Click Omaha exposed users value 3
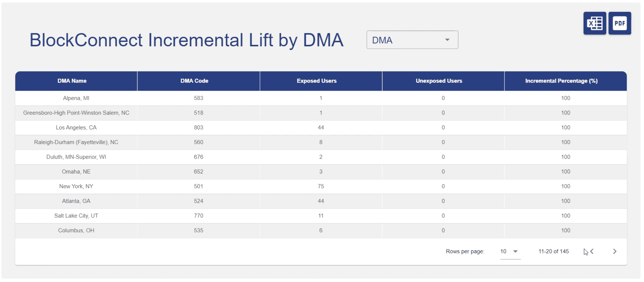644x282 pixels. 321,172
